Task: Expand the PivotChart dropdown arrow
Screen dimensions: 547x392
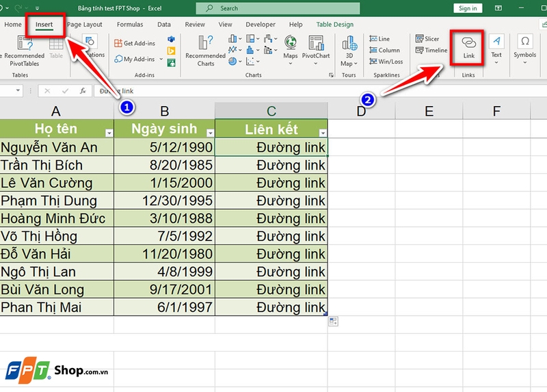Action: 316,64
